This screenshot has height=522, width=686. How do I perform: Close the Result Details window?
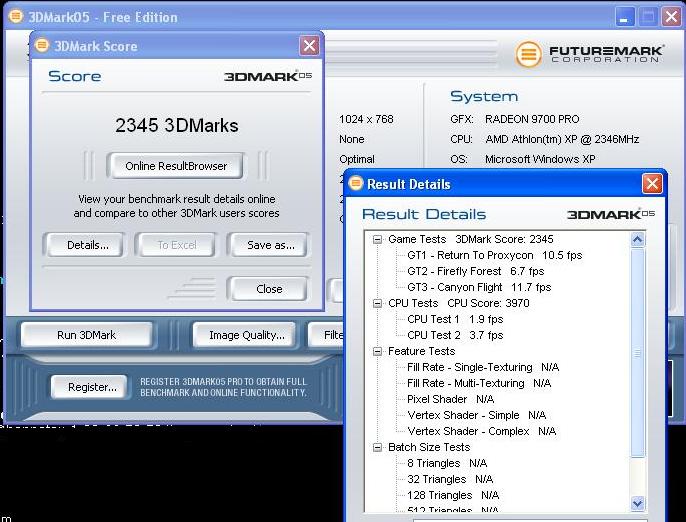point(652,183)
